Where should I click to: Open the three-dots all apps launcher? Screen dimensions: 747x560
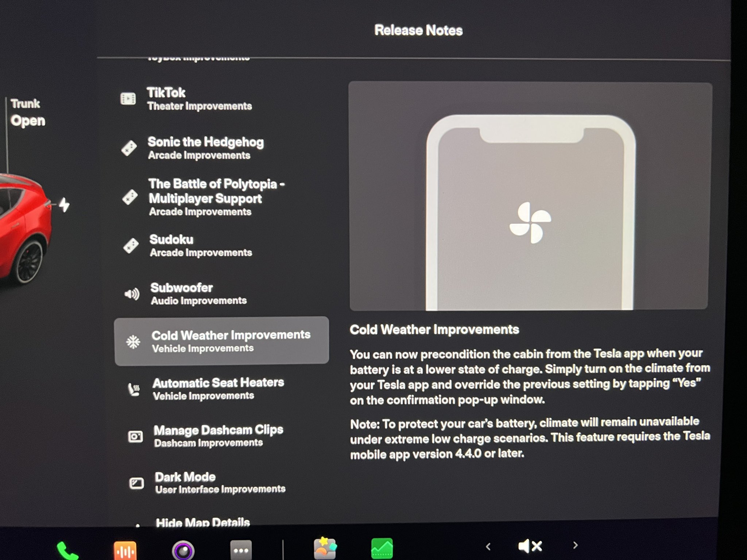pos(241,550)
